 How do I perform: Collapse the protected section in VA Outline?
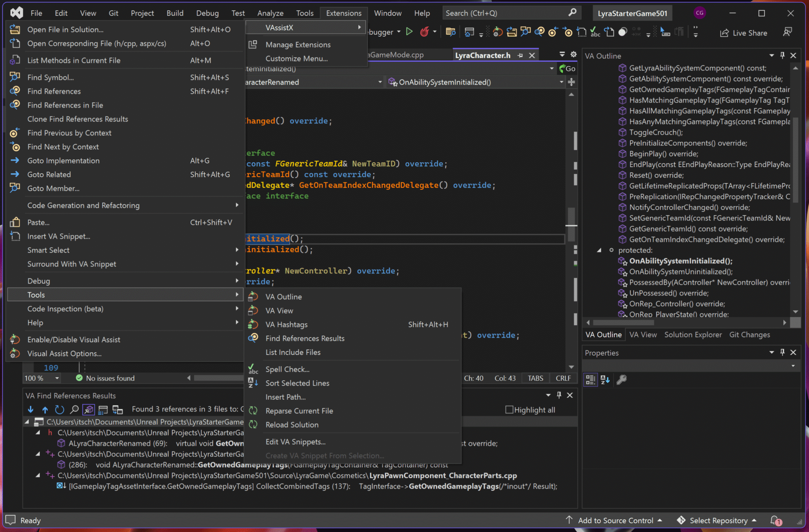click(599, 250)
